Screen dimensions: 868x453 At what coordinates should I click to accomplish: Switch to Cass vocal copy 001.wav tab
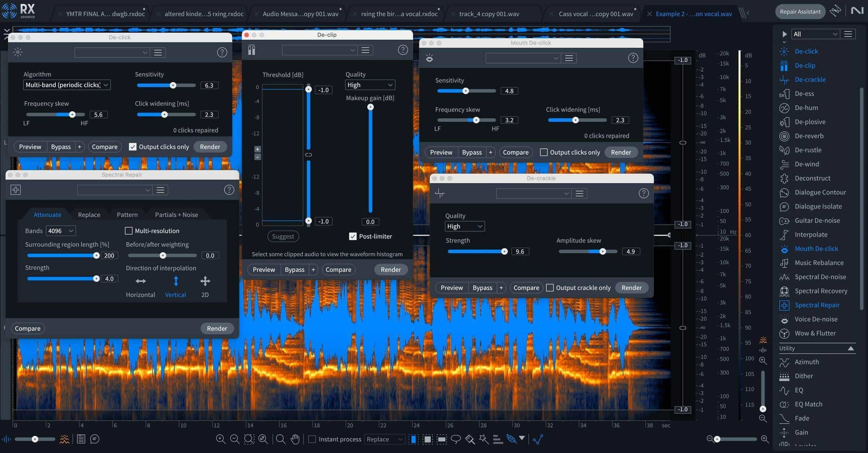click(596, 14)
